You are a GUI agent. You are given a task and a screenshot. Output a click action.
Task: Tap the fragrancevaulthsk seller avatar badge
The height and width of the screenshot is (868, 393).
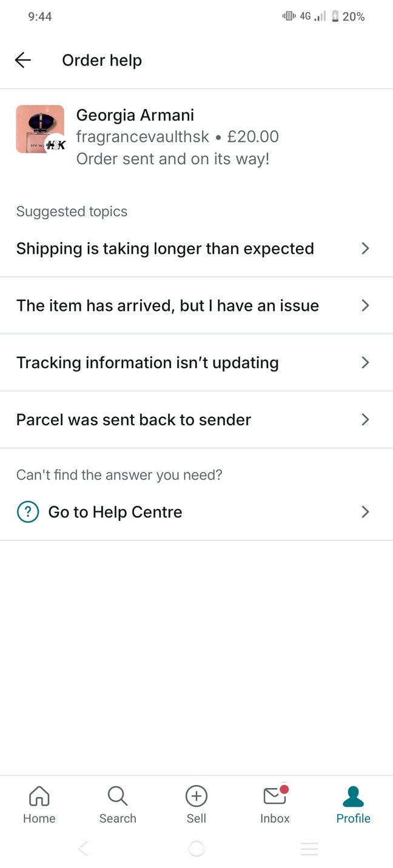pos(56,144)
